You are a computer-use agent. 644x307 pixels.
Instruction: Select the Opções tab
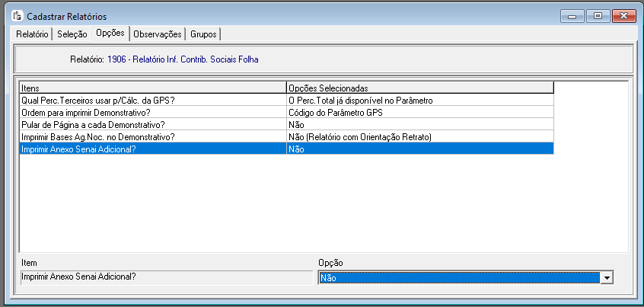[110, 34]
